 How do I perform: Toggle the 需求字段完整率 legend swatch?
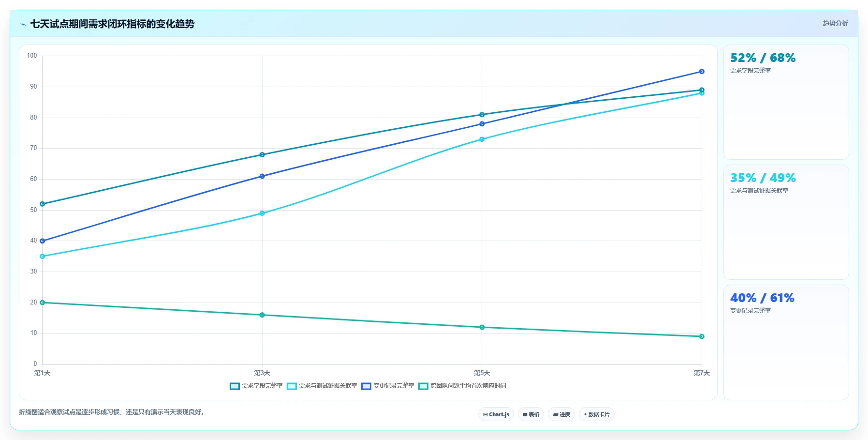pyautogui.click(x=235, y=386)
